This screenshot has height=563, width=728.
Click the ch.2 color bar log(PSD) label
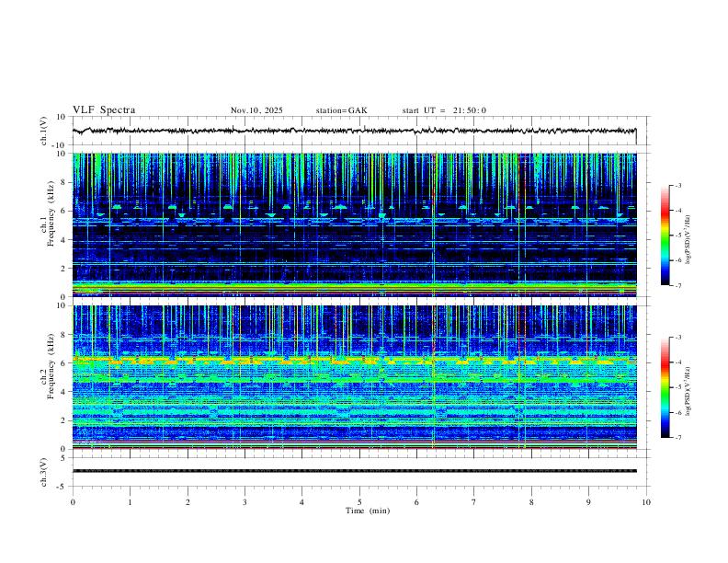coord(688,392)
